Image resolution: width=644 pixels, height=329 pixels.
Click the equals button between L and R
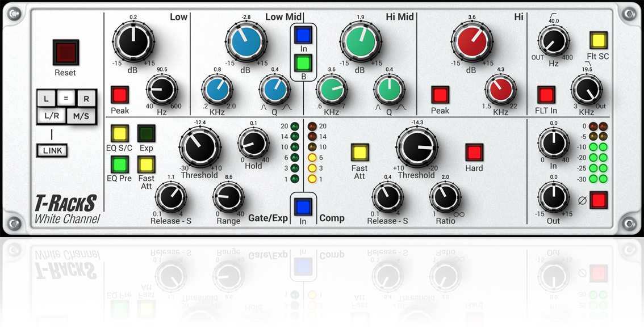pos(66,99)
